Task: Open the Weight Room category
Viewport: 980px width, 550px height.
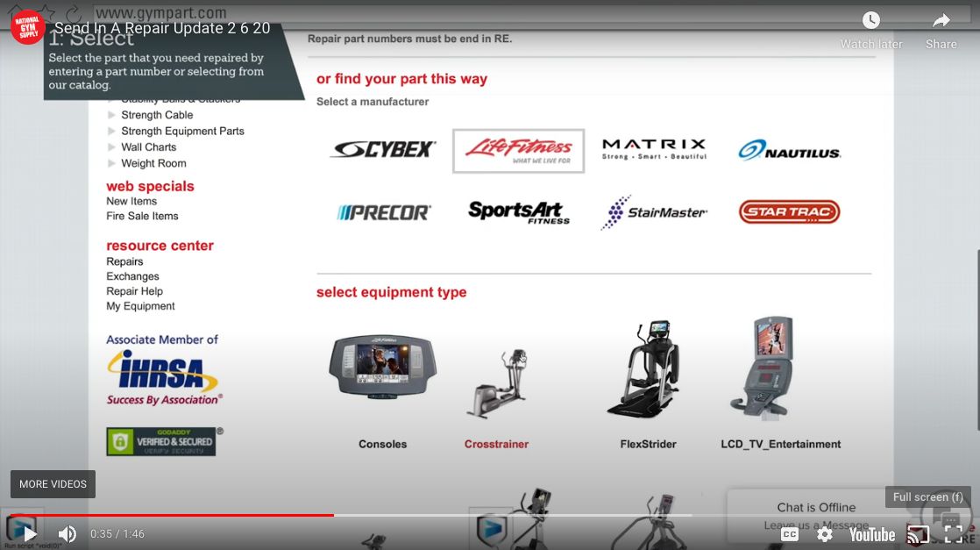Action: pyautogui.click(x=153, y=164)
